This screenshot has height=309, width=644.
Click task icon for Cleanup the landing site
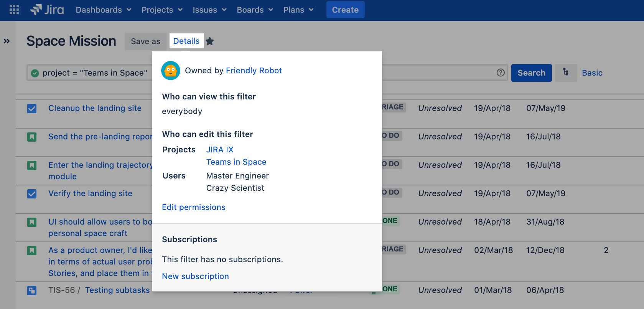tap(32, 109)
